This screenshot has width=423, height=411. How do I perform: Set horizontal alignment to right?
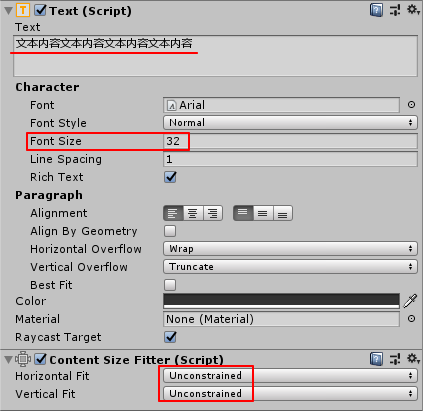click(x=213, y=213)
